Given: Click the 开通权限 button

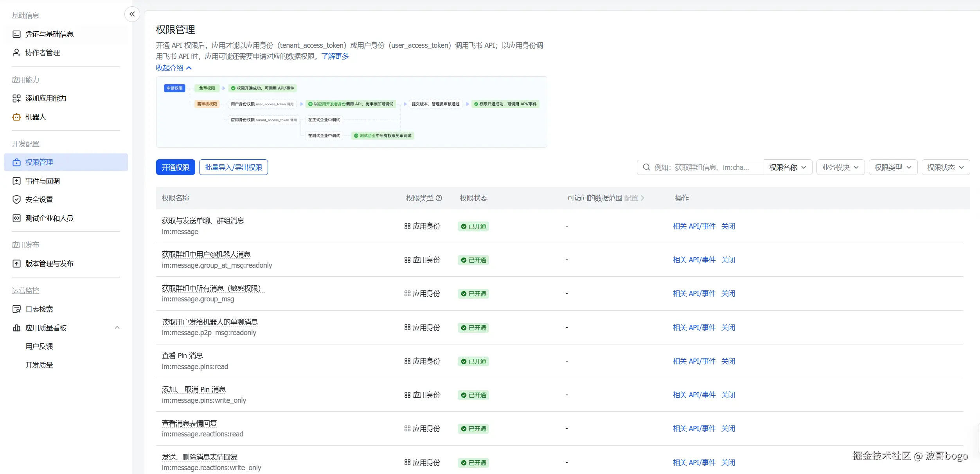Looking at the screenshot, I should tap(176, 168).
